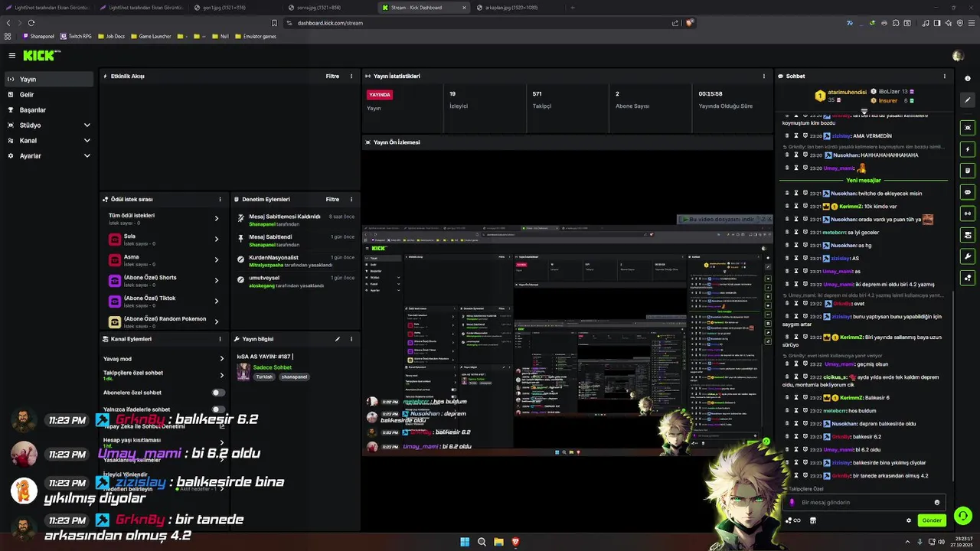Viewport: 980px width, 551px height.
Task: Open Ödül istek sırası three-dot menu
Action: (220, 199)
